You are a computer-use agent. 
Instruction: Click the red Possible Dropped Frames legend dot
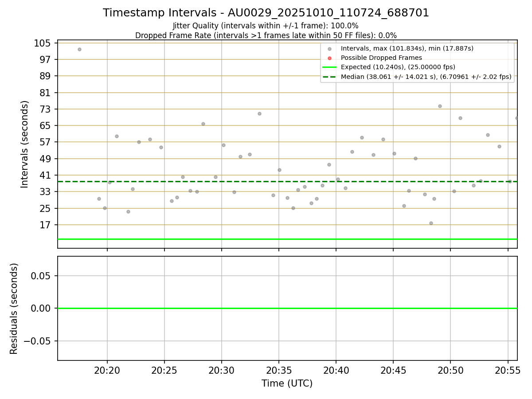coord(329,58)
